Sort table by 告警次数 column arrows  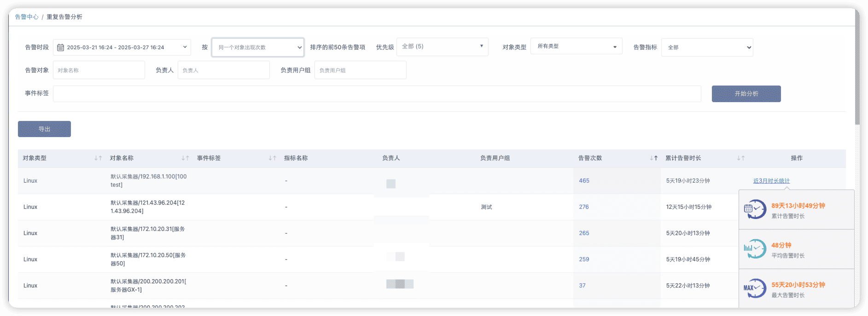click(x=653, y=158)
